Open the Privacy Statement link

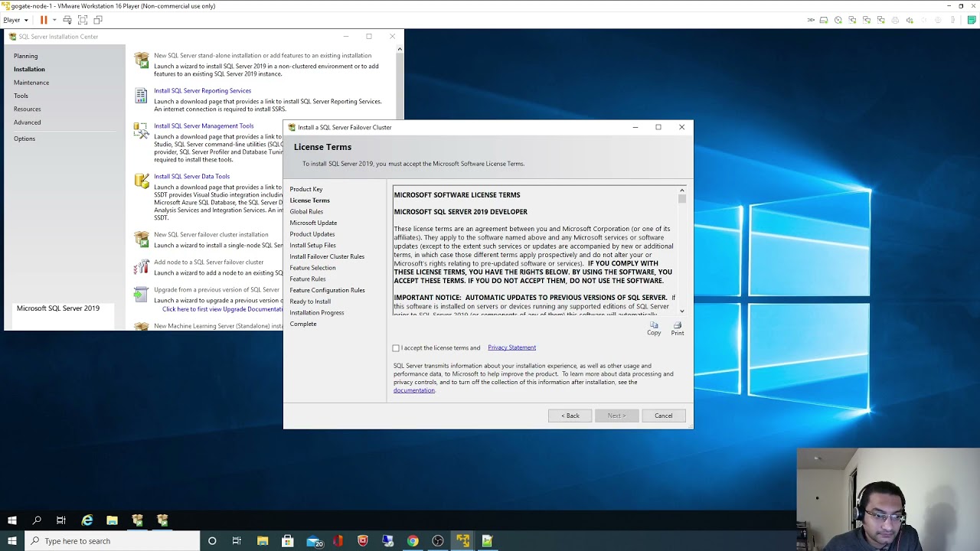[511, 347]
